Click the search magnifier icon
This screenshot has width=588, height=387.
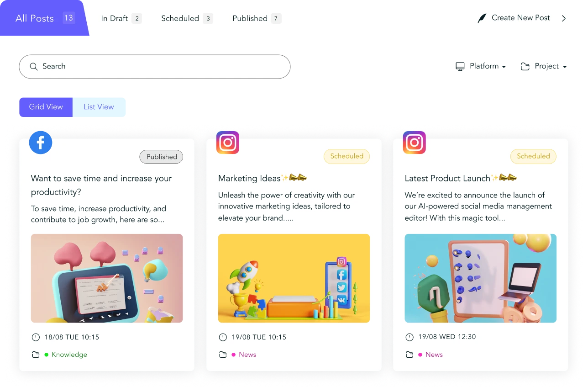tap(34, 67)
